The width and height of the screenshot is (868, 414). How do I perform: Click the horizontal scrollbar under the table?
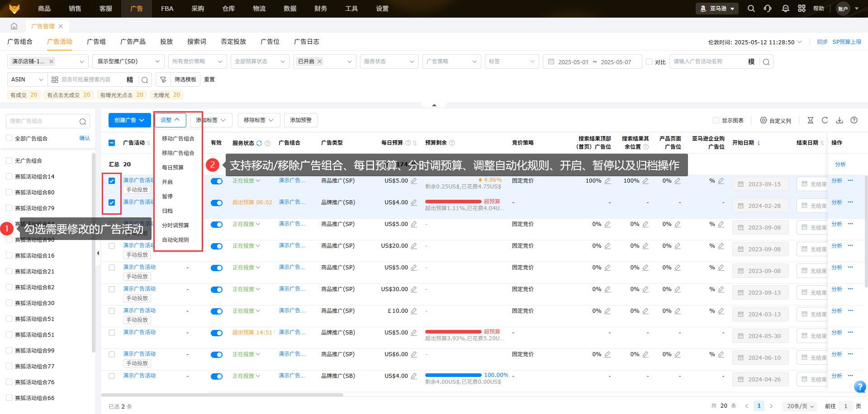(222, 395)
